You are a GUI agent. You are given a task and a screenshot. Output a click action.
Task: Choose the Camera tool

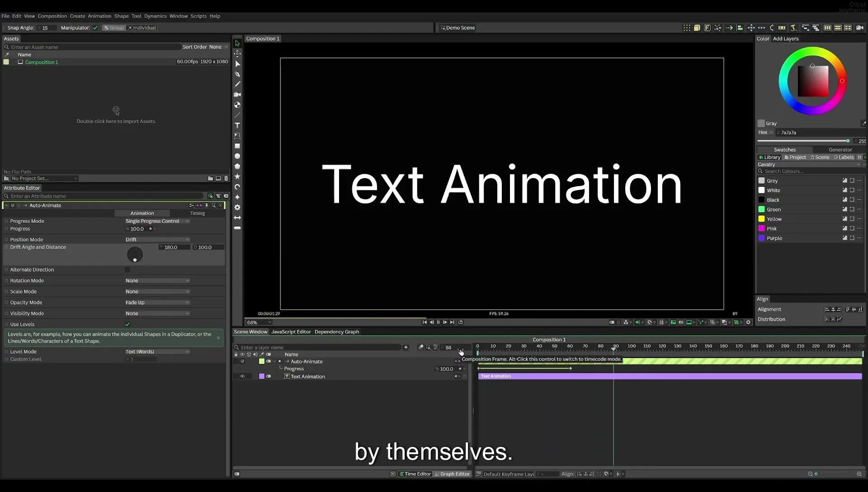(237, 95)
